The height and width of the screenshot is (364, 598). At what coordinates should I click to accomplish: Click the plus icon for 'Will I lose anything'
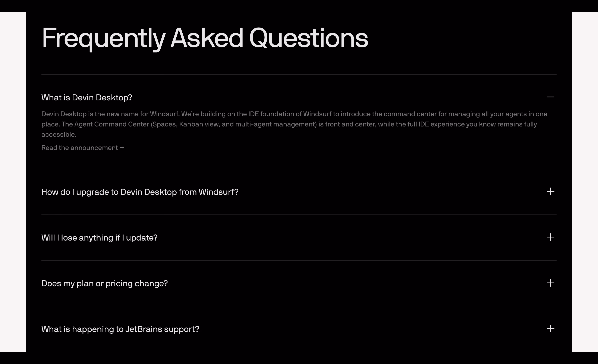pyautogui.click(x=550, y=237)
